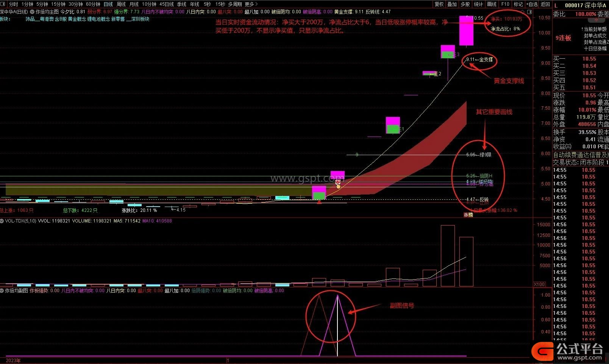The height and width of the screenshot is (364, 609).
Task: Click the 复权 adjustment button
Action: click(x=439, y=4)
